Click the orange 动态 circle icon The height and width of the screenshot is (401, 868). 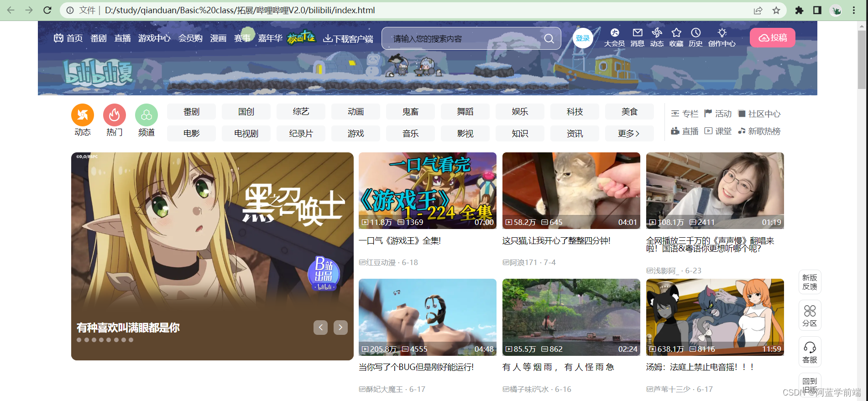(83, 115)
